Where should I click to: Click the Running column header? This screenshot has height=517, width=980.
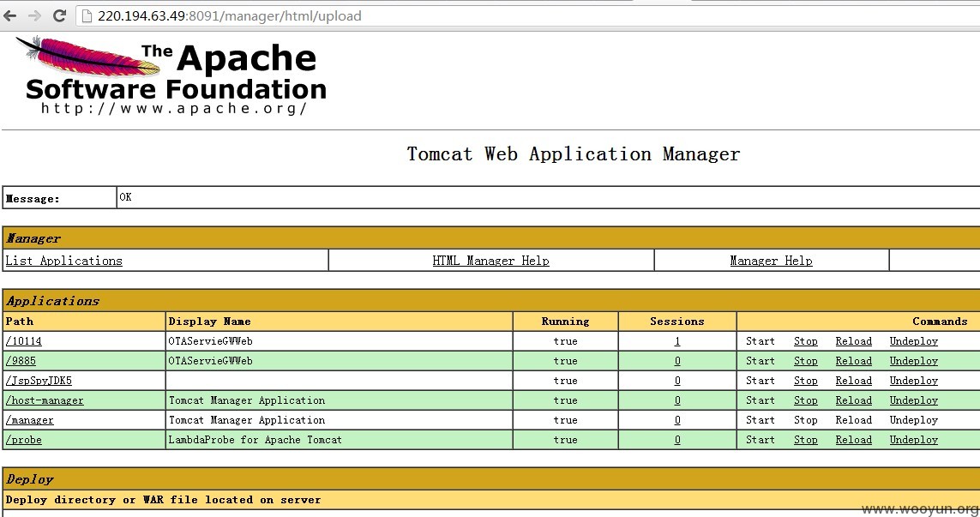click(565, 322)
